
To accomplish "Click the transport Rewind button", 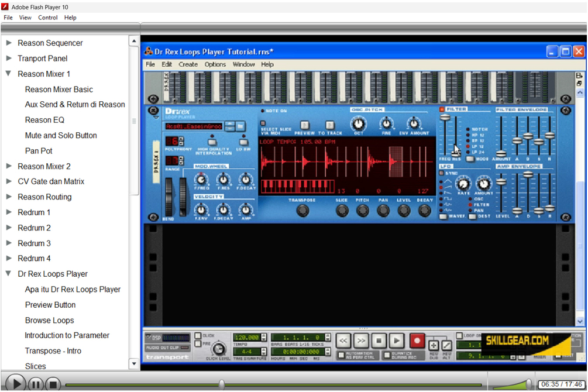I will [343, 341].
